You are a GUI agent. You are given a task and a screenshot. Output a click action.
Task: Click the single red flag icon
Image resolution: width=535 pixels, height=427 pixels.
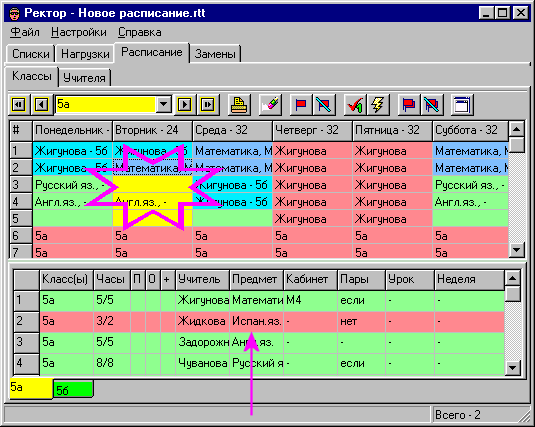301,104
